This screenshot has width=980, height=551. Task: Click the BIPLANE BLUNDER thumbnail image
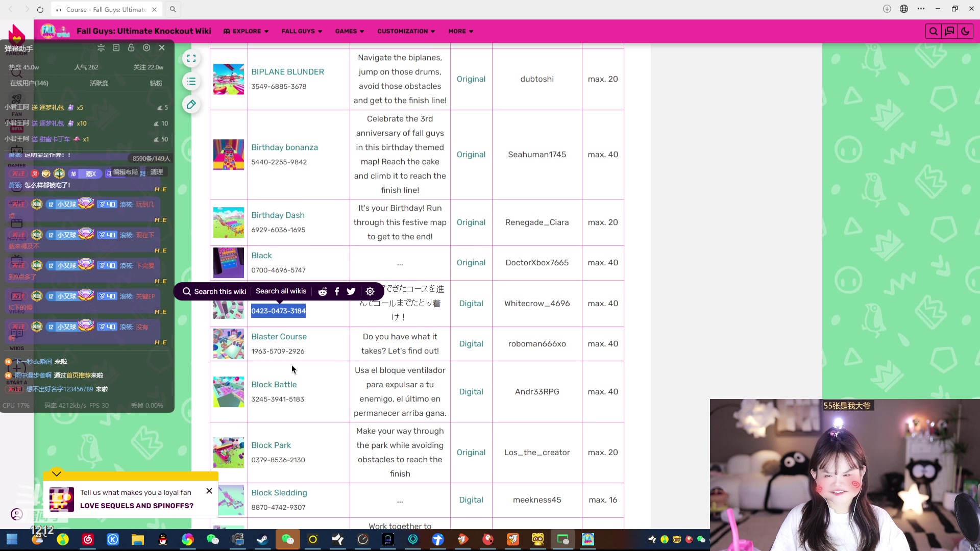(x=229, y=79)
